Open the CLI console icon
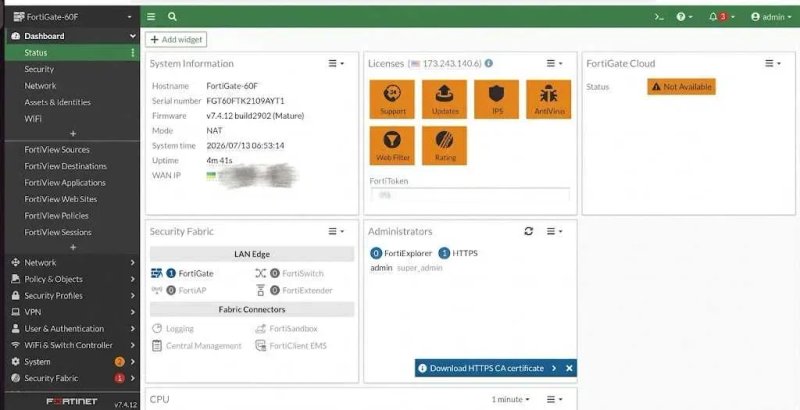This screenshot has width=800, height=410. 659,17
